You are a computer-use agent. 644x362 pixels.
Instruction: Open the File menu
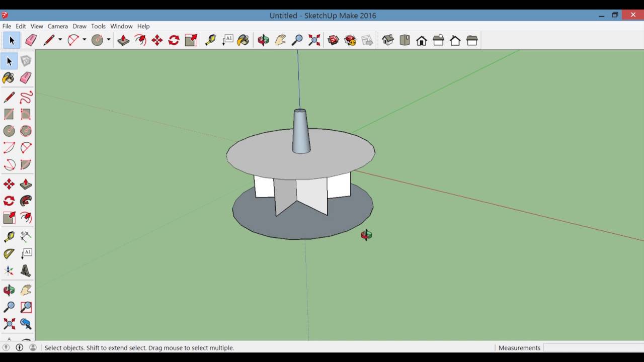[x=7, y=26]
